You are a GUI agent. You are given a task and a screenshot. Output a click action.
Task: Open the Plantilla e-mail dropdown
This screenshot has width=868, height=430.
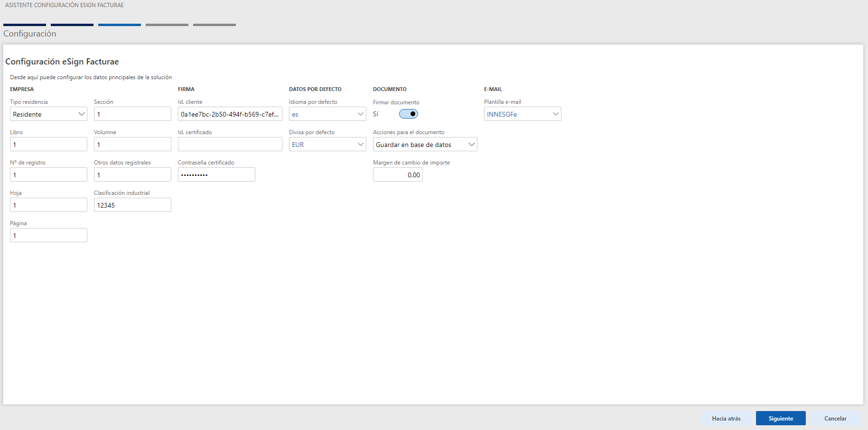pyautogui.click(x=523, y=114)
